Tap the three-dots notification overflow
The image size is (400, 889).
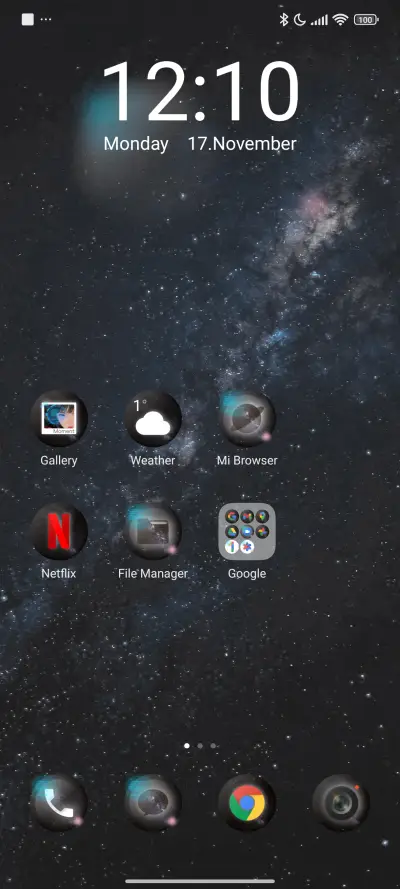pos(46,20)
